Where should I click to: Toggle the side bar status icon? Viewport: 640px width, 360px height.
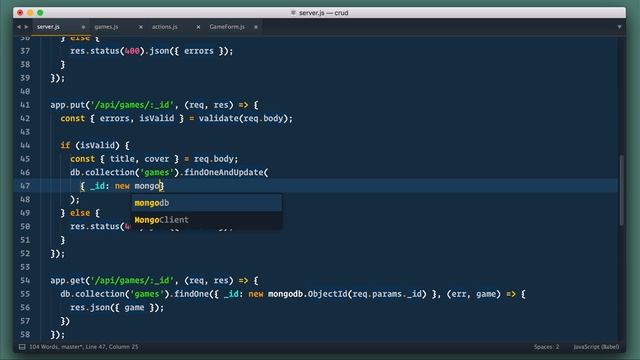22,347
